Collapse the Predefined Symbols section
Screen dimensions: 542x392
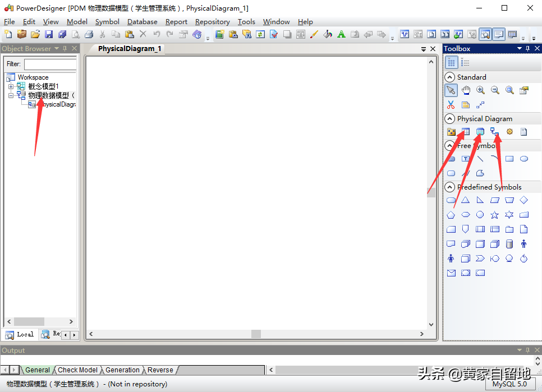(450, 187)
